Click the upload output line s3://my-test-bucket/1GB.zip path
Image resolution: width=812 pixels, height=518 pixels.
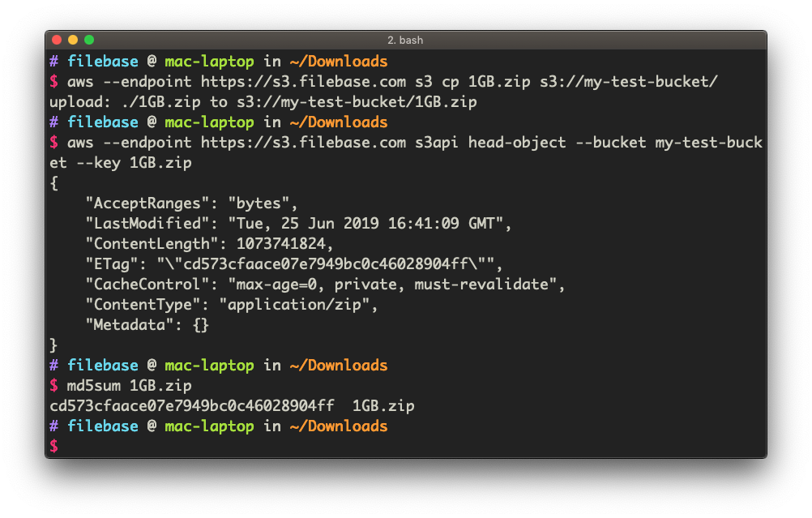pyautogui.click(x=357, y=102)
